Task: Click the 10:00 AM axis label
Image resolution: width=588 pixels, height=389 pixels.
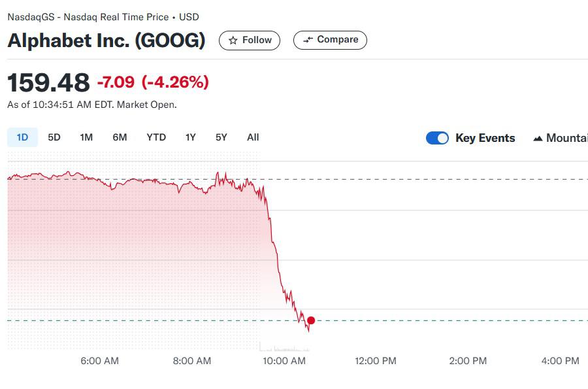Action: point(284,361)
